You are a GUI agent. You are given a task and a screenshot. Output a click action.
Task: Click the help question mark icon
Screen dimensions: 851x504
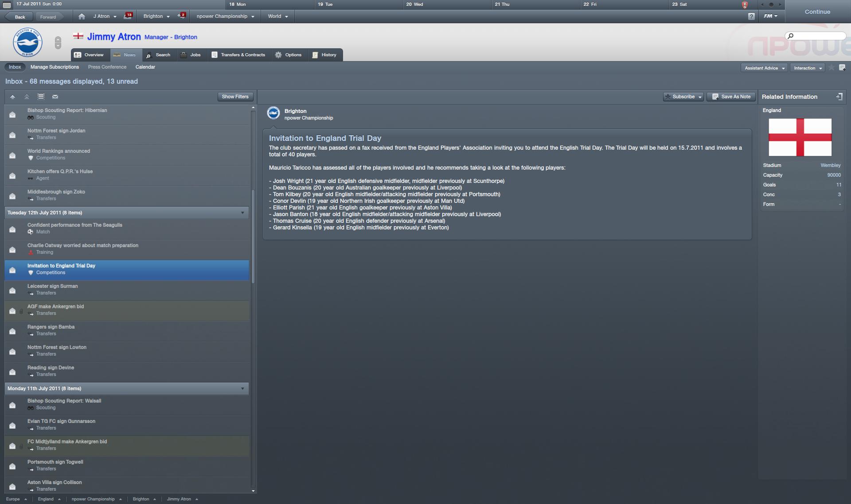coord(751,16)
